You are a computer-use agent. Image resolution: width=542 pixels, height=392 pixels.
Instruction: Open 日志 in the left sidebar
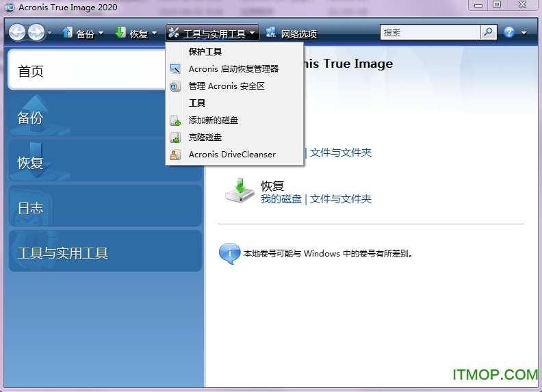coord(105,207)
